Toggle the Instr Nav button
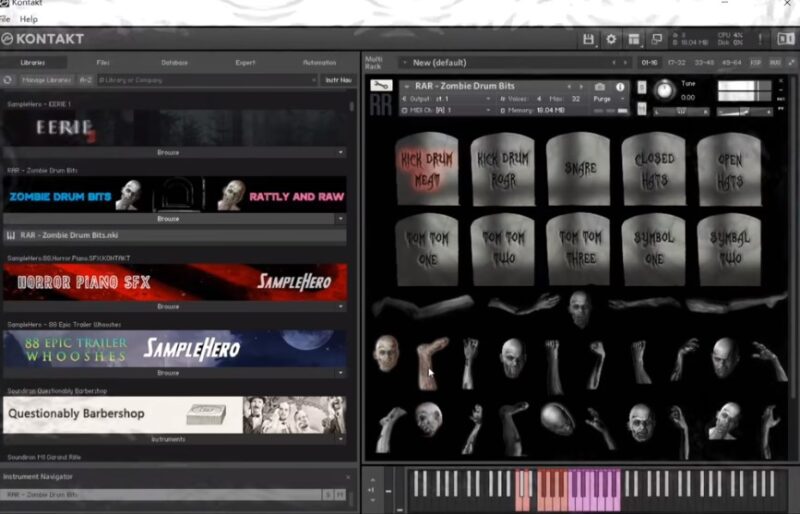Screen dimensions: 800x514 point(337,79)
